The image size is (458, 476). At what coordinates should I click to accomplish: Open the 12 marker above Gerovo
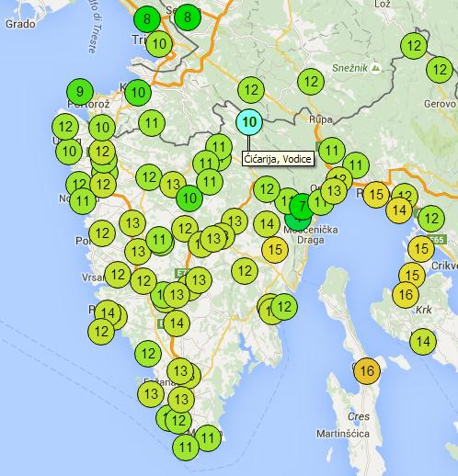point(440,70)
